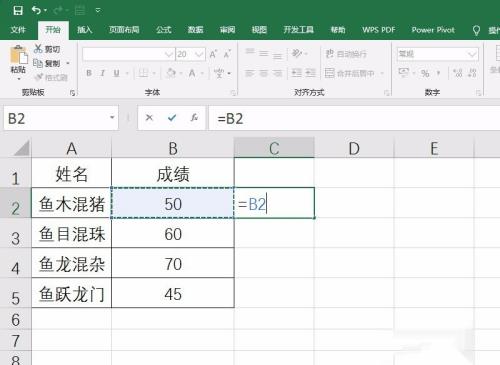Switch to the 数据 (Data) tab
Viewport: 500px width, 365px height.
pos(195,30)
